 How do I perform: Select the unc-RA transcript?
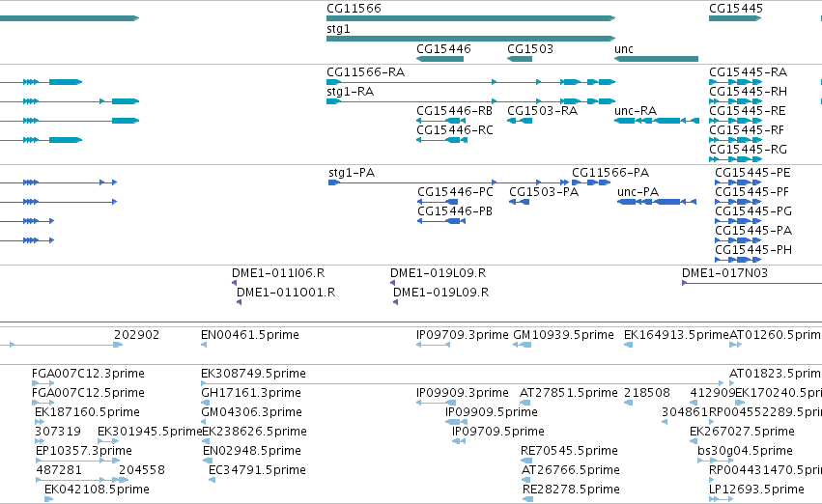tap(657, 121)
